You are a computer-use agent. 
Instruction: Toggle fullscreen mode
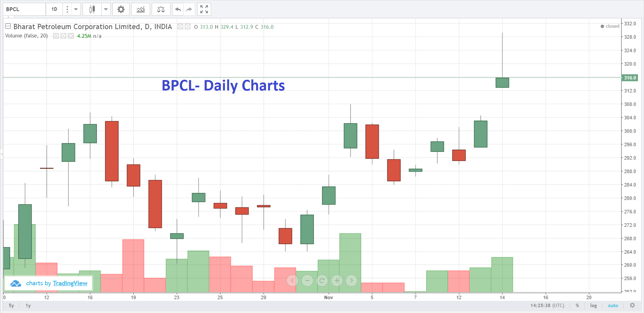(x=204, y=9)
